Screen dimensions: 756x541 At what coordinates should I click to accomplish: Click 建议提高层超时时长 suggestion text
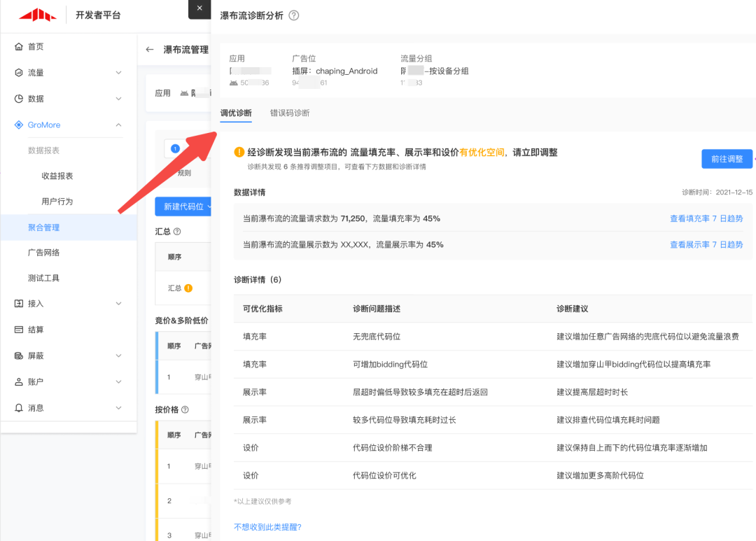coord(592,393)
